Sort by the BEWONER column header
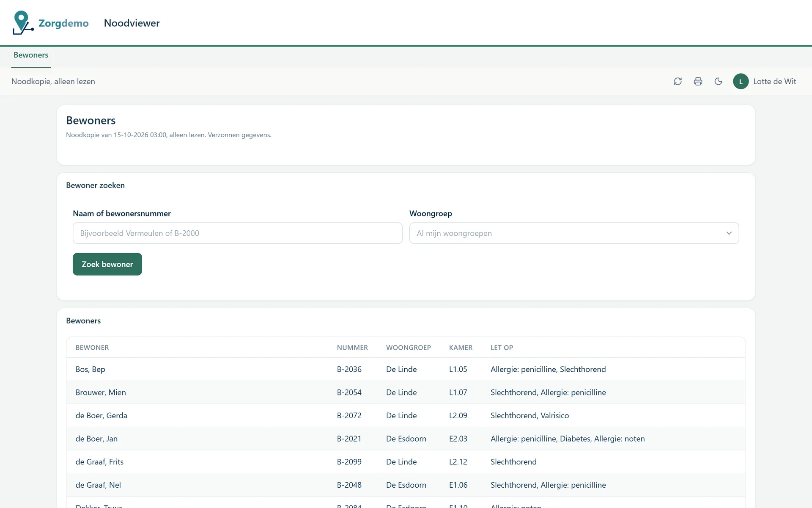This screenshot has height=508, width=812. (92, 348)
